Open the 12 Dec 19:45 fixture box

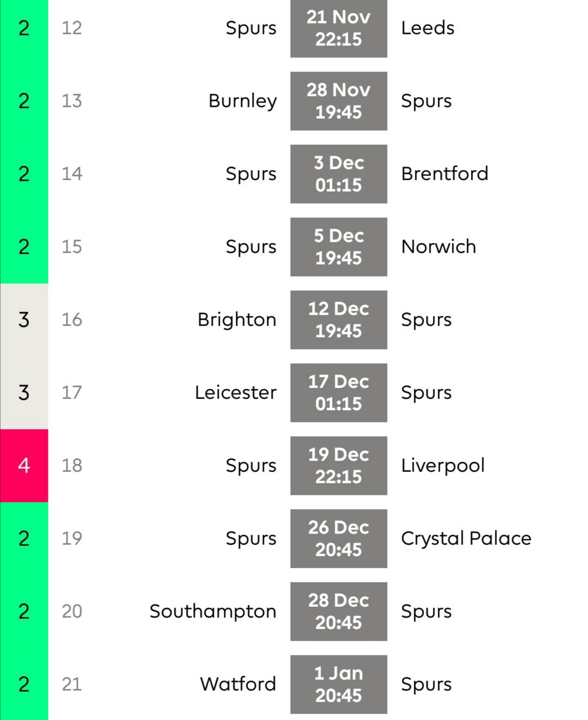(339, 320)
